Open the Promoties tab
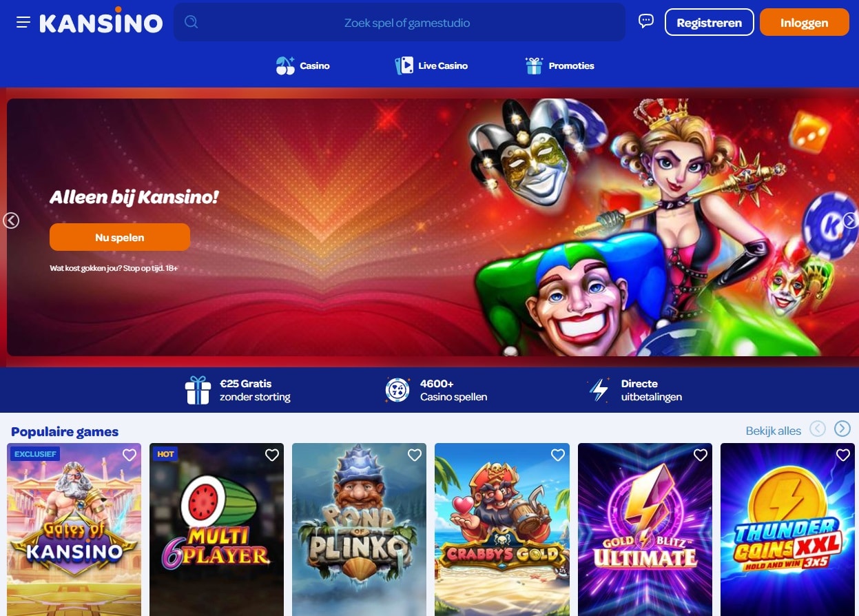859x616 pixels. point(559,66)
